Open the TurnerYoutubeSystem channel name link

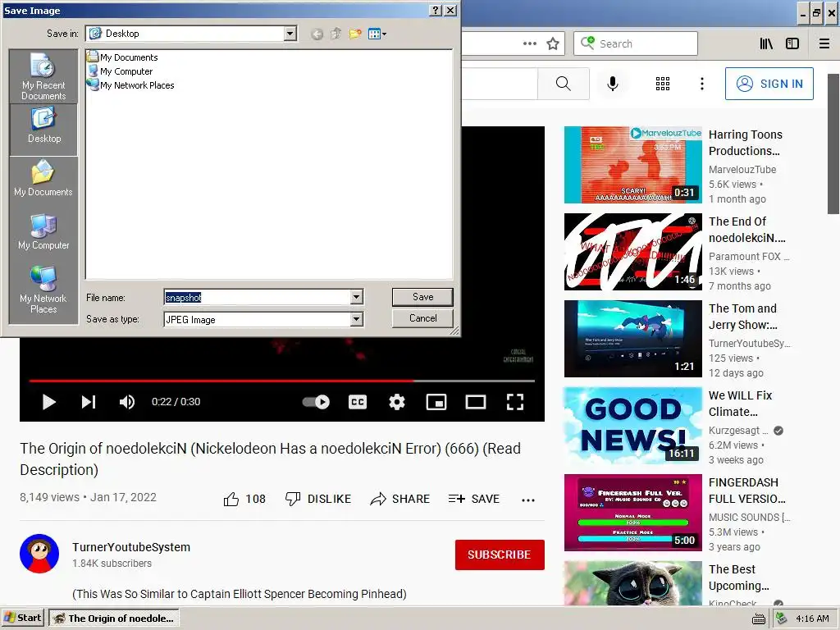(x=131, y=547)
